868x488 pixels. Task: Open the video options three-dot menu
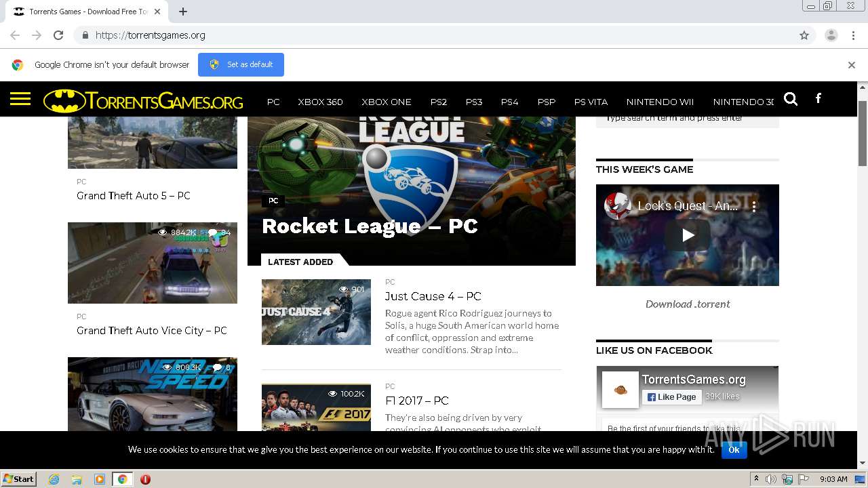pos(753,206)
